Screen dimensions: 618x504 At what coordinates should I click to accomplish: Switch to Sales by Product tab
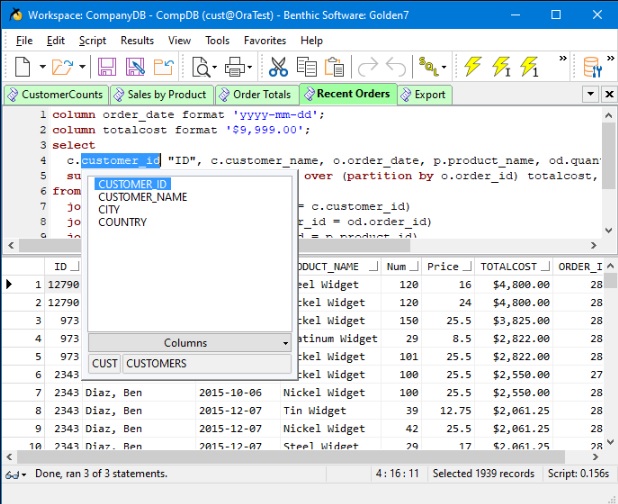tap(162, 95)
